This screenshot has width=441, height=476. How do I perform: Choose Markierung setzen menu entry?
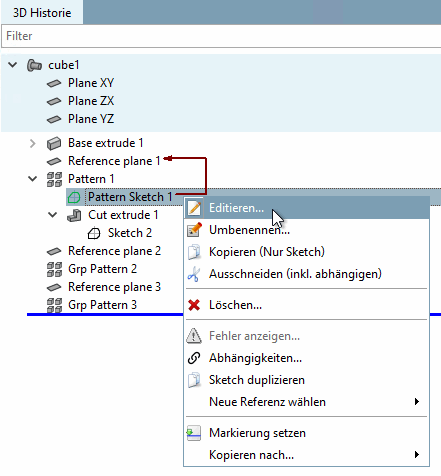(x=306, y=433)
